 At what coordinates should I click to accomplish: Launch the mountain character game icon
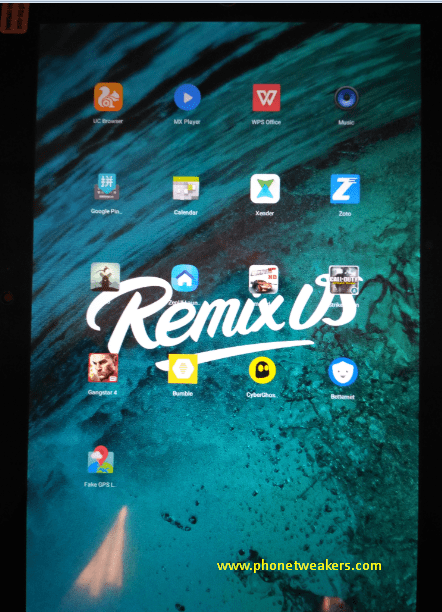pos(105,277)
